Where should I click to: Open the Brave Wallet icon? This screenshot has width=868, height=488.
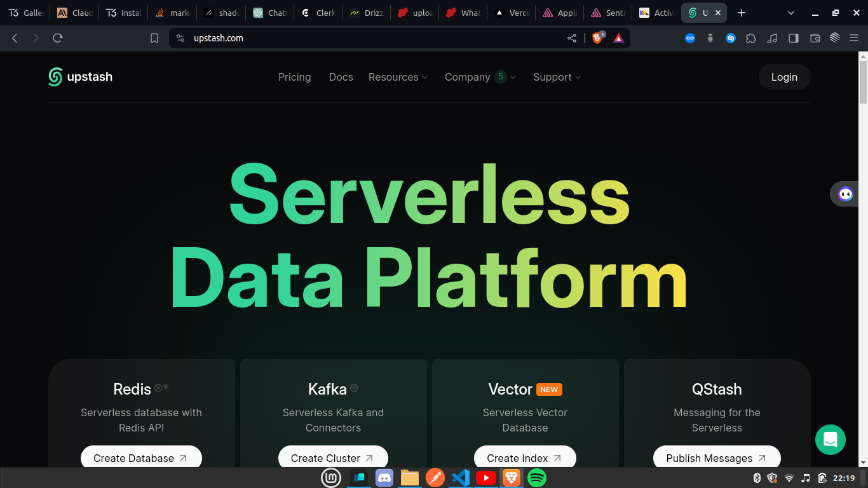815,38
